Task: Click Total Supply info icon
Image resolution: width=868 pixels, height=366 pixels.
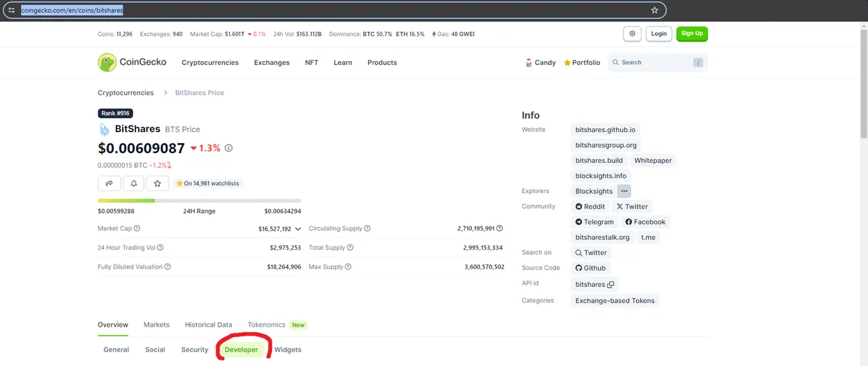Action: tap(351, 247)
